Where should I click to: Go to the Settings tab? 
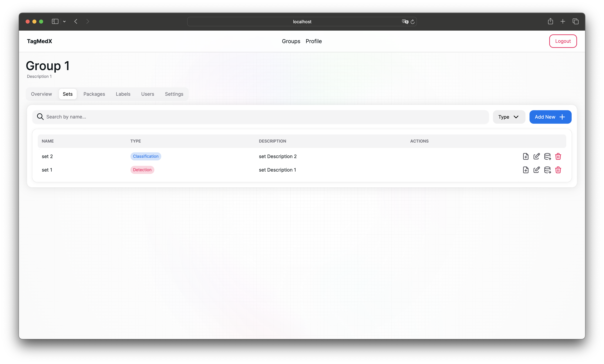174,94
